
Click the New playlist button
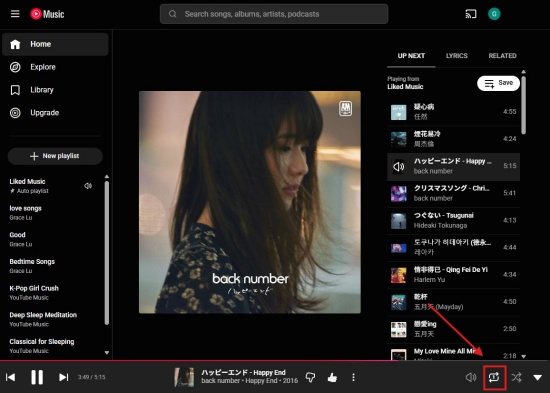(x=55, y=156)
